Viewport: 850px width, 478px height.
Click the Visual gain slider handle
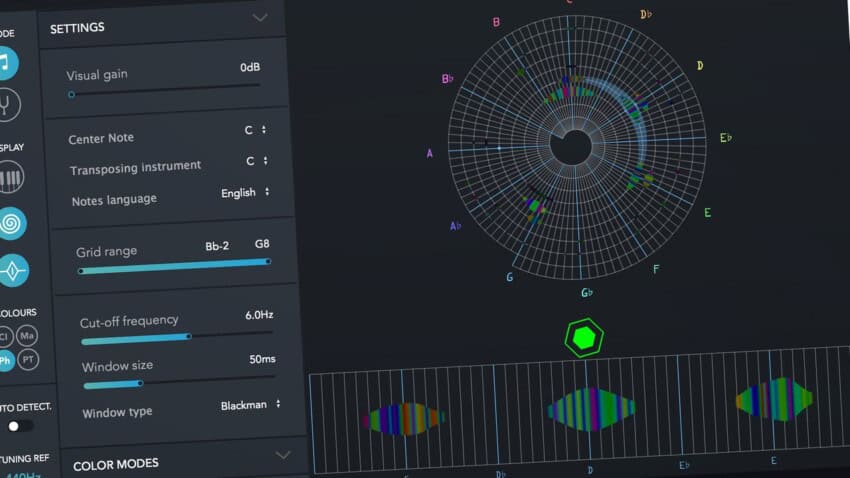pyautogui.click(x=72, y=94)
